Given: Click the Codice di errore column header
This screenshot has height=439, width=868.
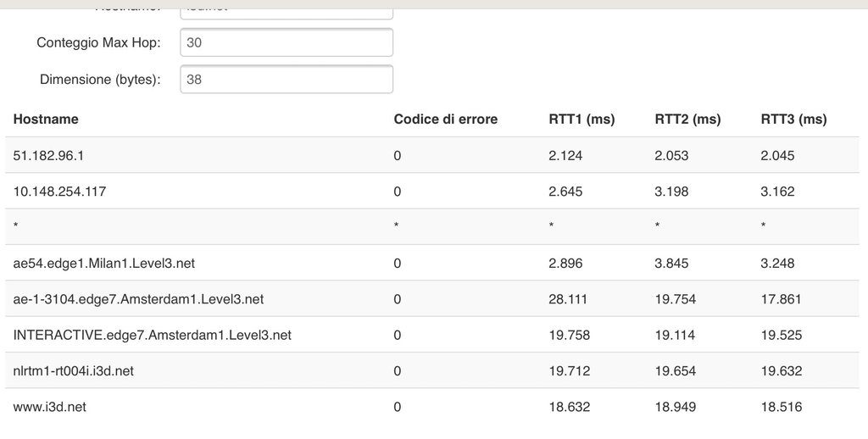Looking at the screenshot, I should click(x=445, y=119).
